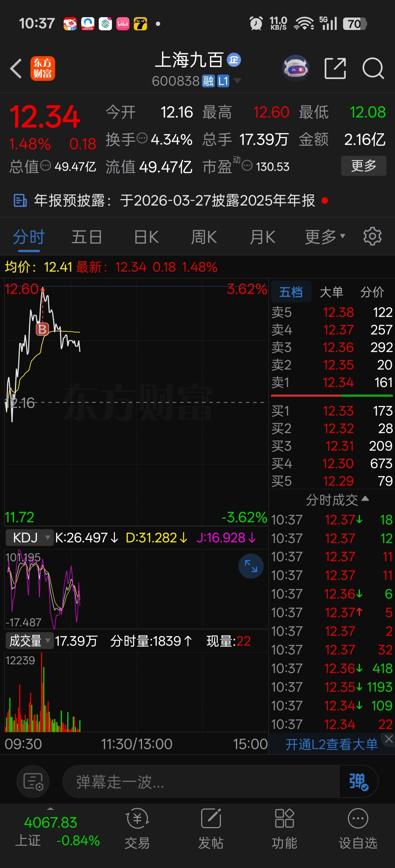Screen dimensions: 395x868
Task: Tap the trade row with volume 418
Action: tap(332, 669)
